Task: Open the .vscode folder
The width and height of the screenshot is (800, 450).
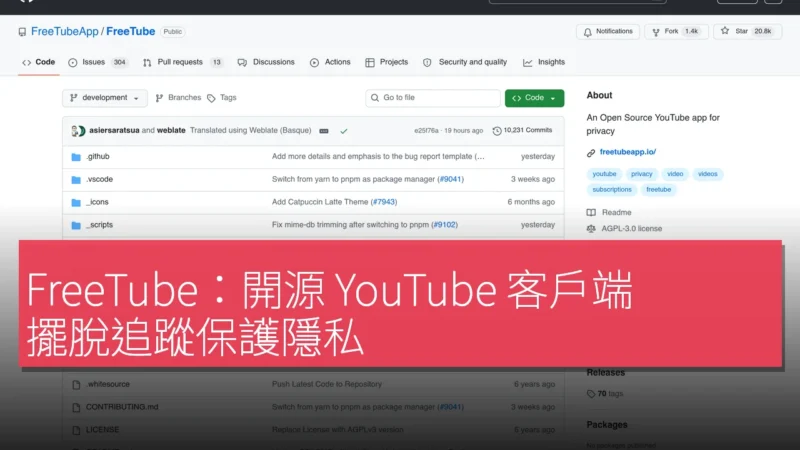Action: tap(99, 180)
